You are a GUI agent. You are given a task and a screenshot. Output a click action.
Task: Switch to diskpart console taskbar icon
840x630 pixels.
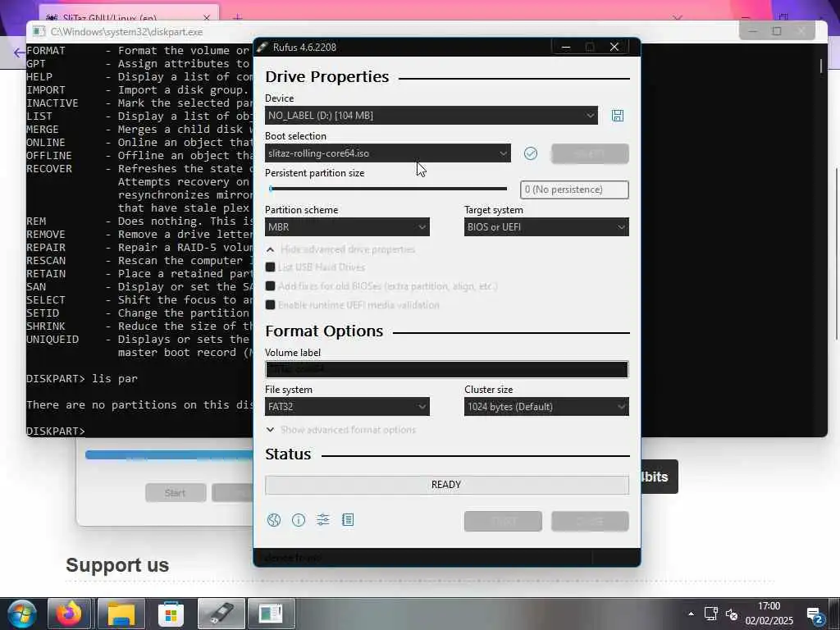pos(271,614)
